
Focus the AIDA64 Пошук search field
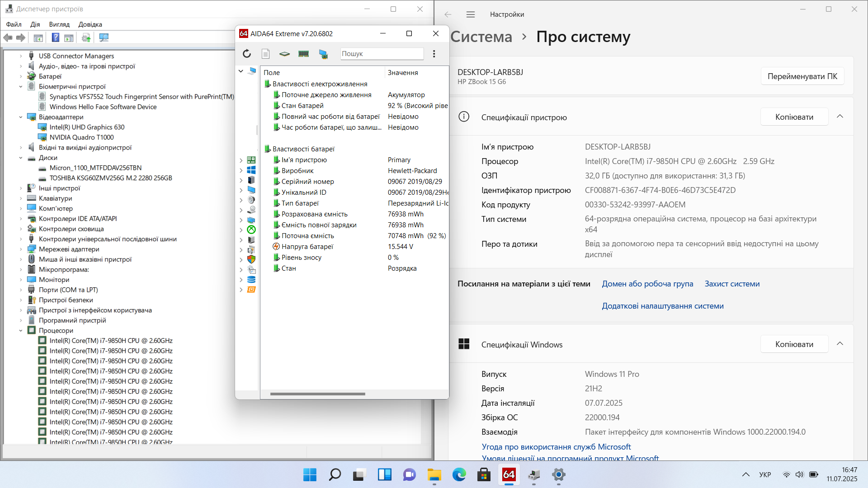[x=382, y=54]
